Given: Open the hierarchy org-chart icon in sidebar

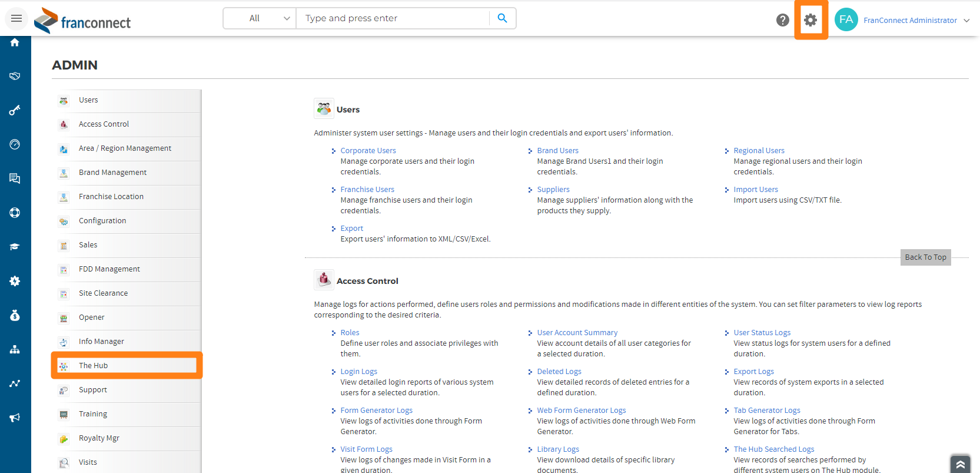Looking at the screenshot, I should click(x=15, y=349).
